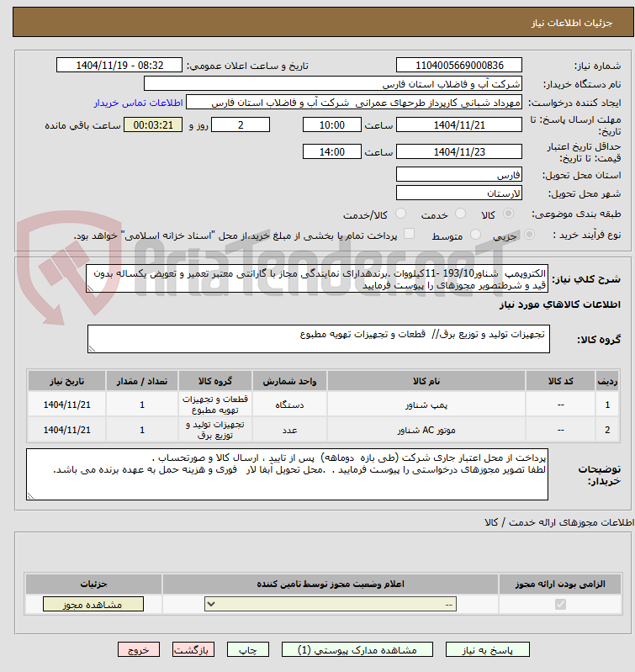The width and height of the screenshot is (635, 672).
Task: Click the response deadline date 1404/11/21 field
Action: coord(459,124)
